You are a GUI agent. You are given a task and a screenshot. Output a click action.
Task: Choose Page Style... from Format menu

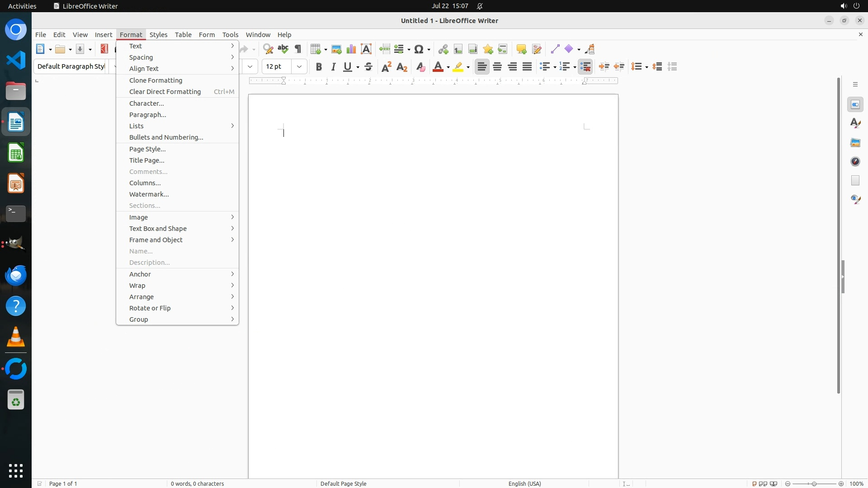[147, 149]
